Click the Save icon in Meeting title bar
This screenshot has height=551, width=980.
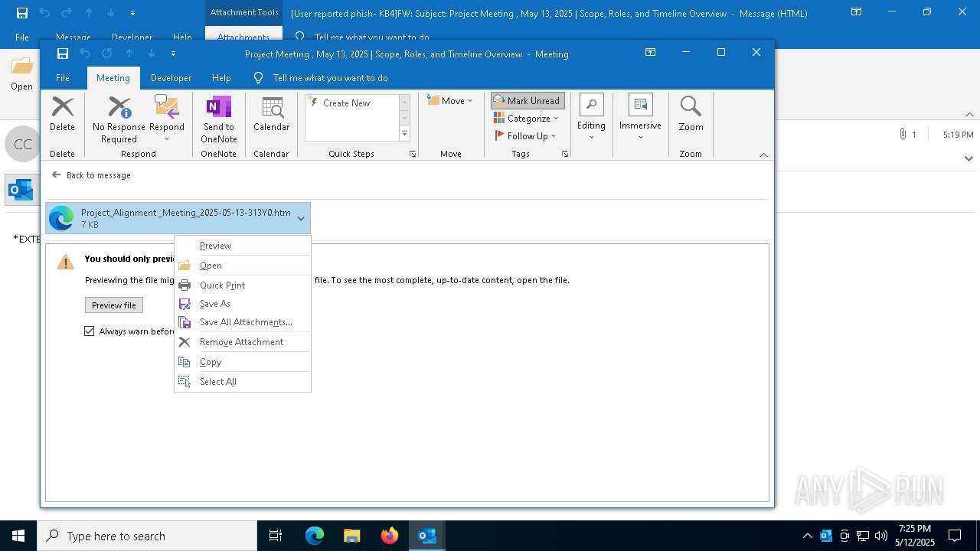tap(63, 54)
